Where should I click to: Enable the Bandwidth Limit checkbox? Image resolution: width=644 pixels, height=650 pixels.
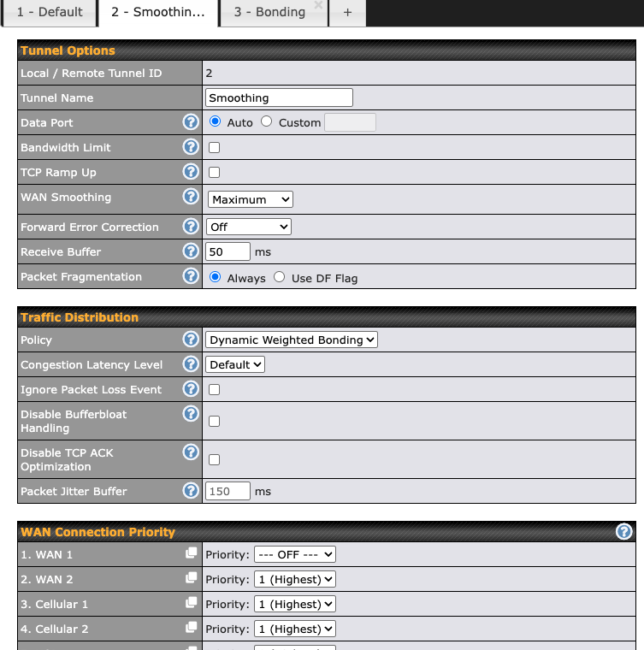click(x=215, y=147)
